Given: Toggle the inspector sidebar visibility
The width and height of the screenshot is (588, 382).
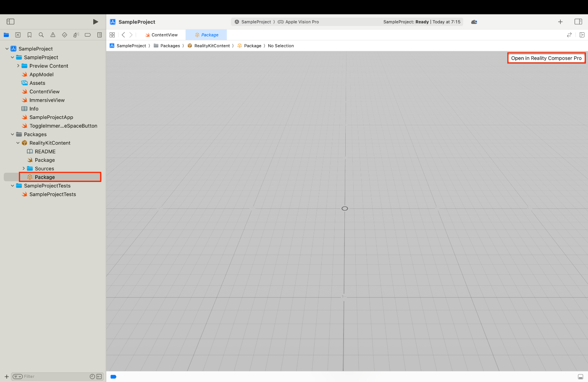Looking at the screenshot, I should click(578, 21).
